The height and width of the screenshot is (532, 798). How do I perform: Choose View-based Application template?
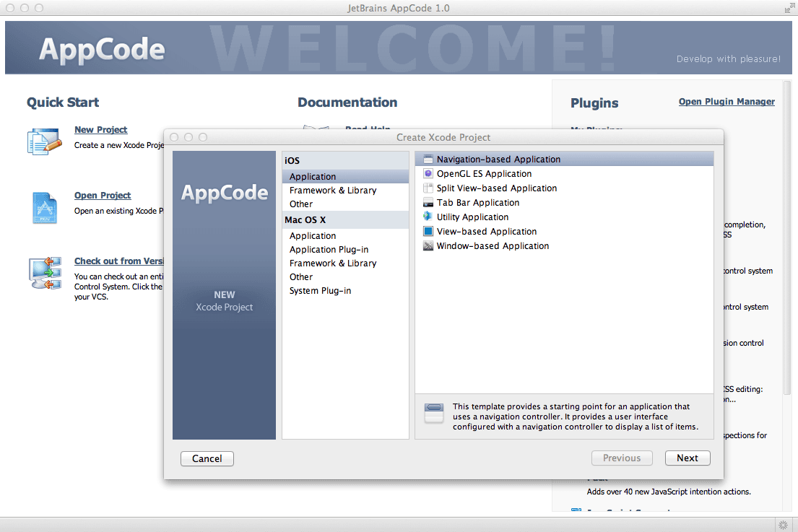[565, 232]
